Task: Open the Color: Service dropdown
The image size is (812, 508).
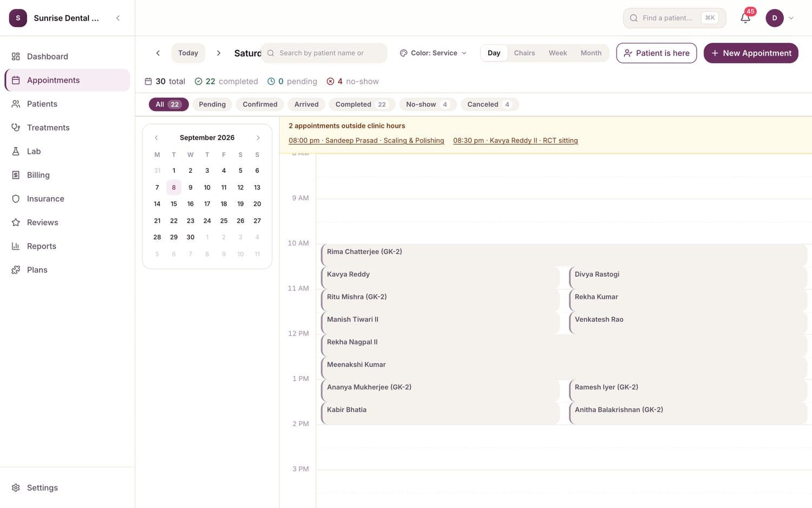Action: (433, 53)
